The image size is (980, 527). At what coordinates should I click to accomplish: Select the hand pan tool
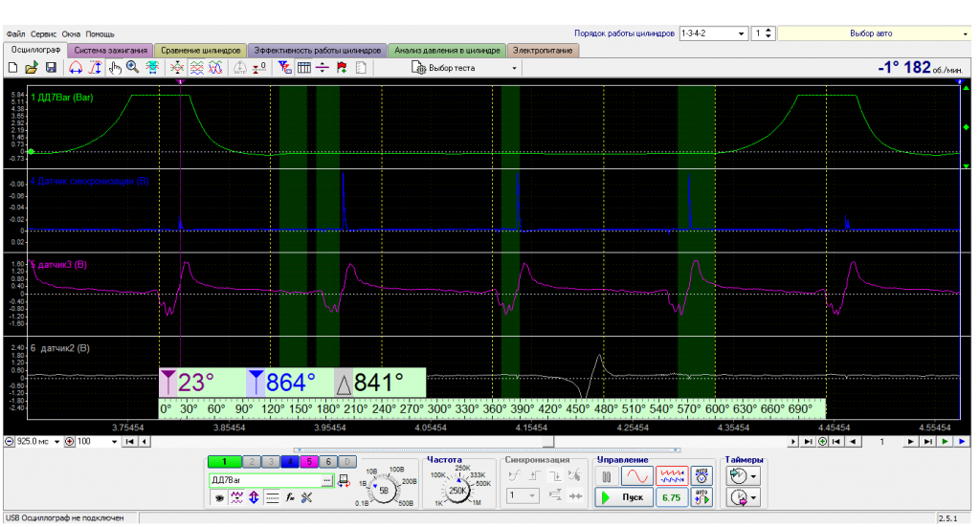point(115,68)
